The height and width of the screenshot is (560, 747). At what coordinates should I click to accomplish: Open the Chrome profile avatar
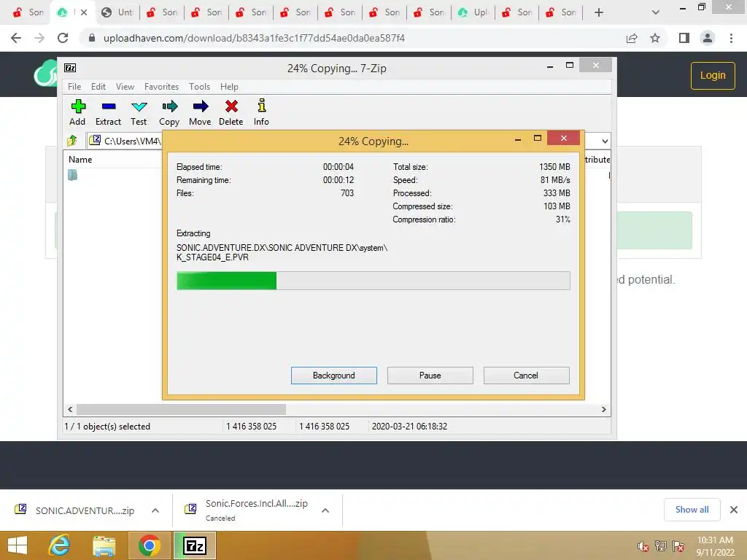[708, 38]
